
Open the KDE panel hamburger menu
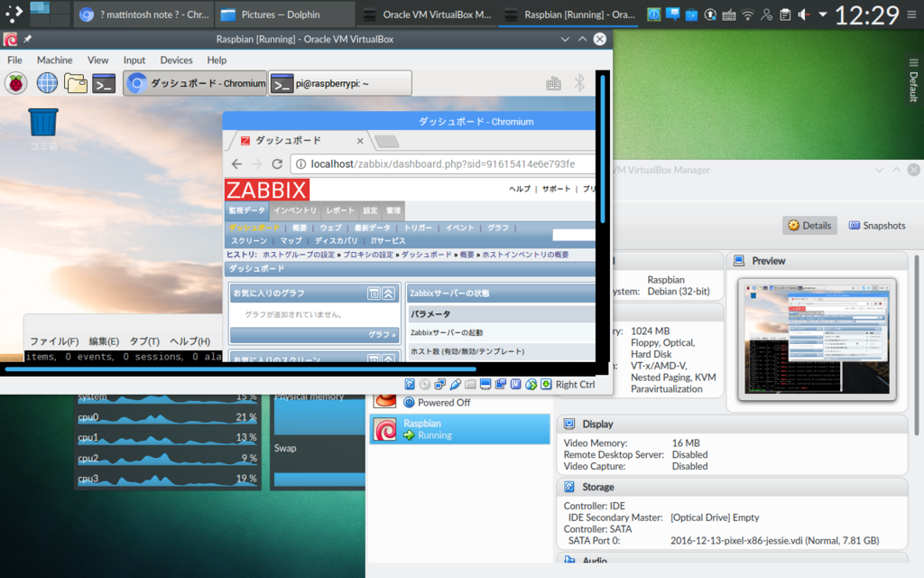[x=911, y=14]
